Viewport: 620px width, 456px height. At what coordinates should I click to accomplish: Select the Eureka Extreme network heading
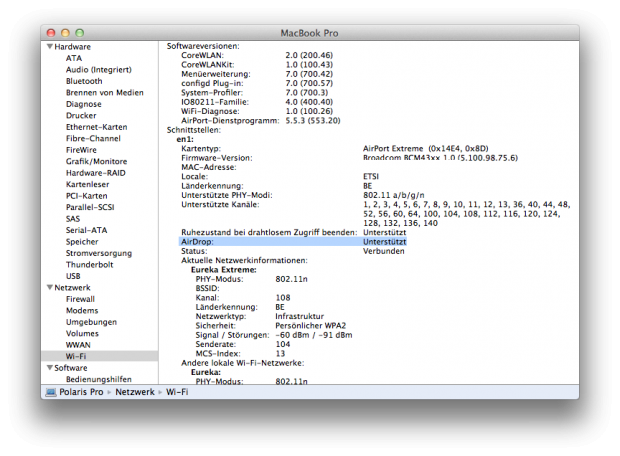point(224,270)
